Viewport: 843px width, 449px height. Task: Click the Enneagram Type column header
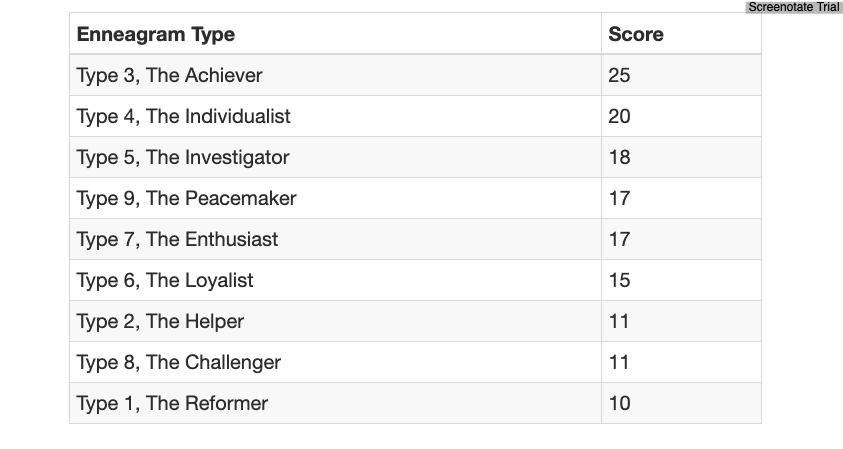click(156, 34)
